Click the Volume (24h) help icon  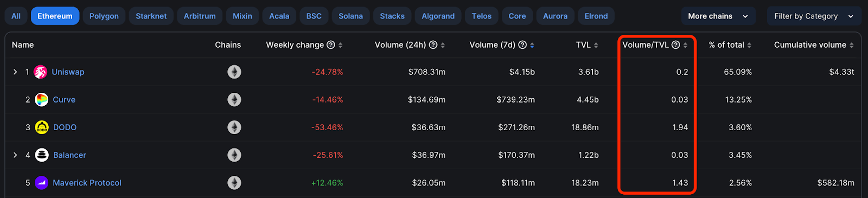[x=433, y=45]
